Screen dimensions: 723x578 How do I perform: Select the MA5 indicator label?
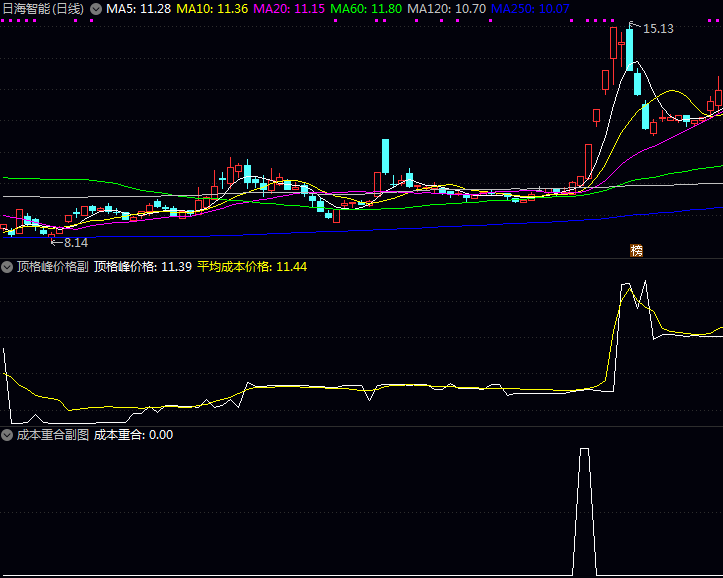click(138, 8)
